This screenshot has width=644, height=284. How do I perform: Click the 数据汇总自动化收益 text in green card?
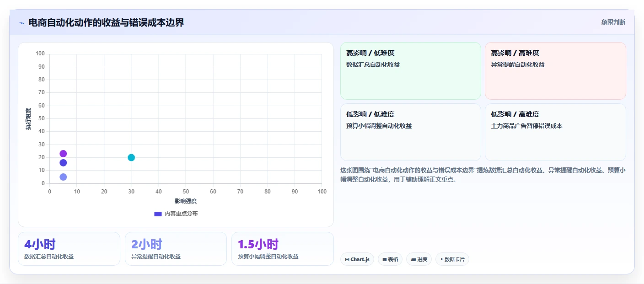click(373, 64)
